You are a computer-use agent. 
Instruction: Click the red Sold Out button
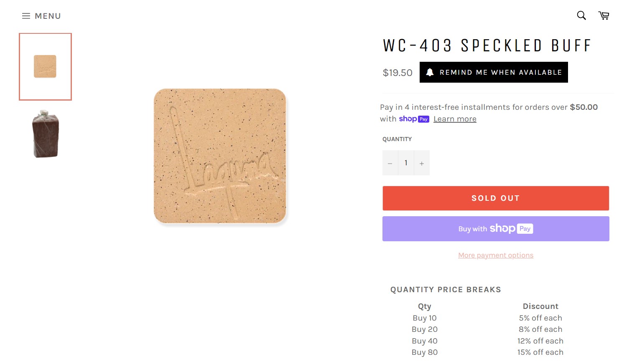pyautogui.click(x=495, y=198)
